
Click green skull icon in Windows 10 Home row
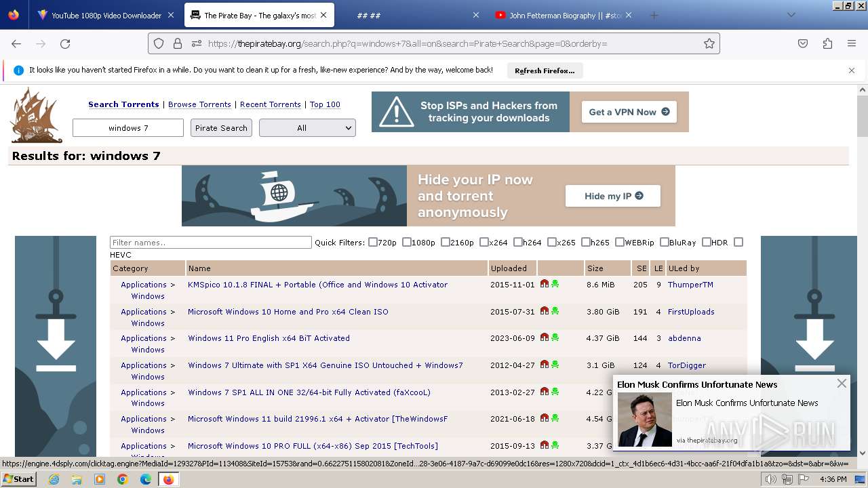click(555, 311)
